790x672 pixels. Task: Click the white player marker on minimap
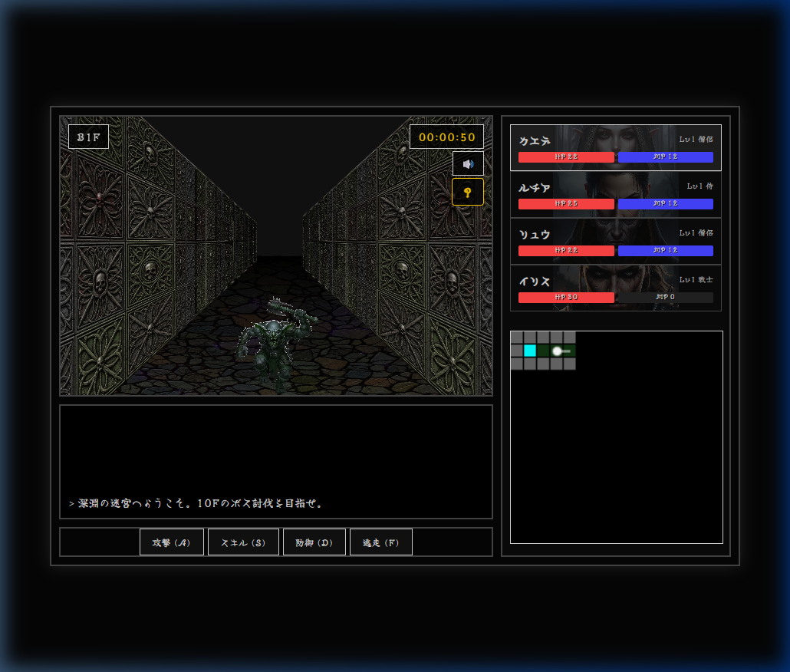[557, 351]
